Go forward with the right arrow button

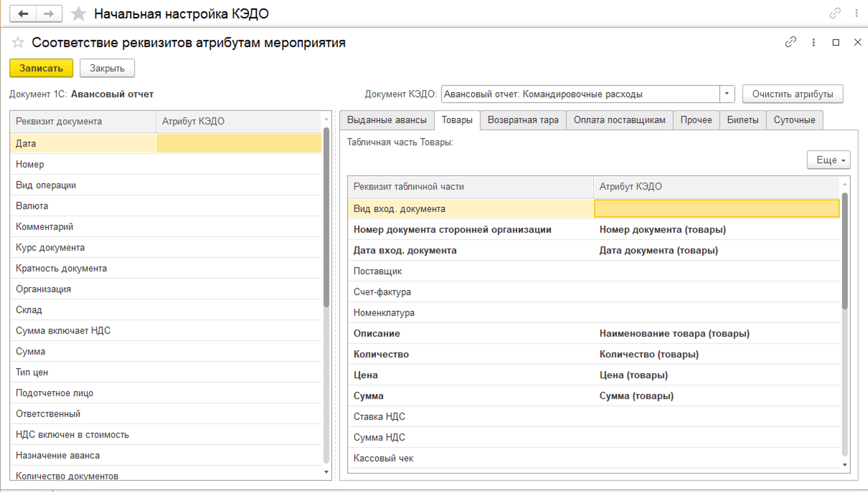coord(49,14)
